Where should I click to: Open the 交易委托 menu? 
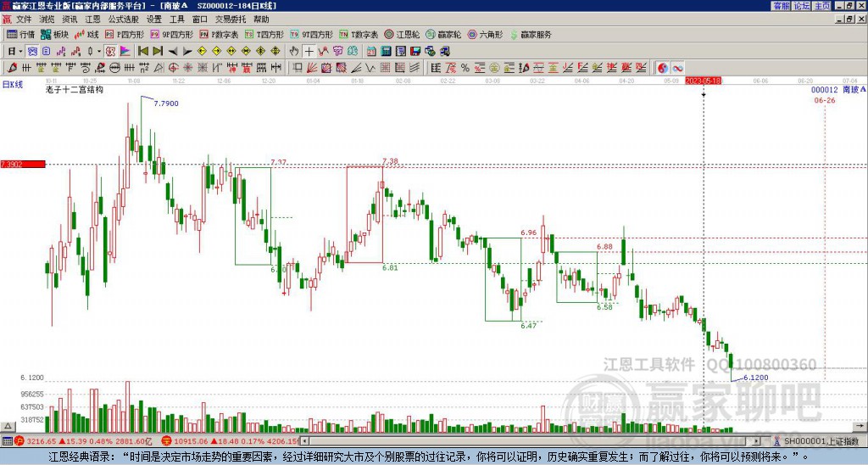click(x=231, y=20)
